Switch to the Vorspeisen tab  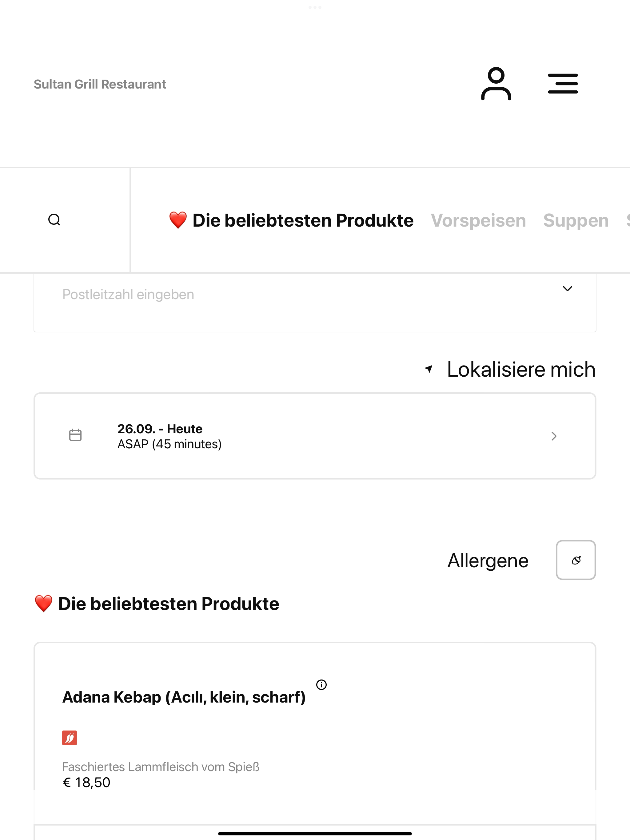click(x=478, y=221)
